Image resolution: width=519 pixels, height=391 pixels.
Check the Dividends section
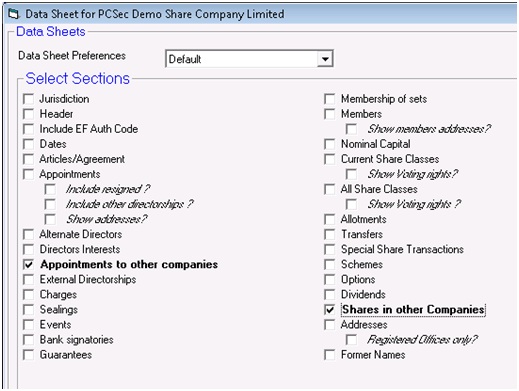tap(330, 295)
